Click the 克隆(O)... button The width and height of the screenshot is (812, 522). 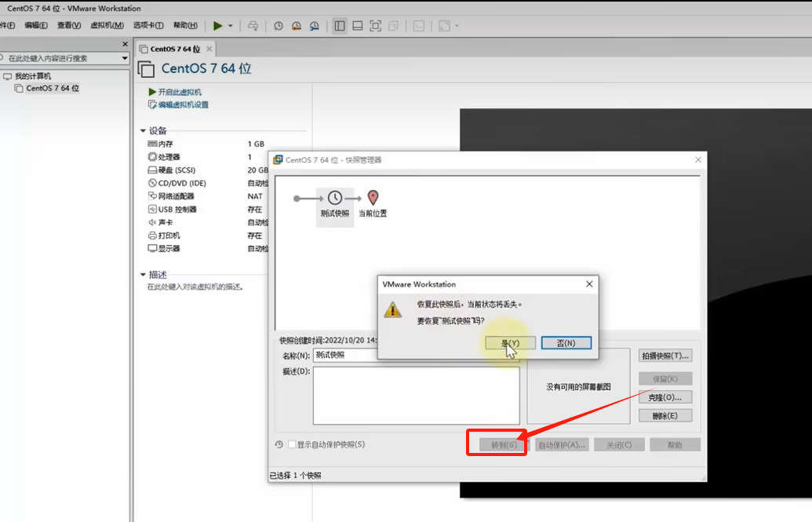[x=665, y=397]
